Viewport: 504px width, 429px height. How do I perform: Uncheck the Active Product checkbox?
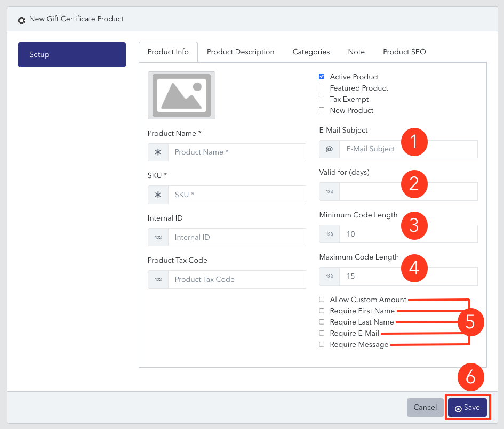[322, 76]
